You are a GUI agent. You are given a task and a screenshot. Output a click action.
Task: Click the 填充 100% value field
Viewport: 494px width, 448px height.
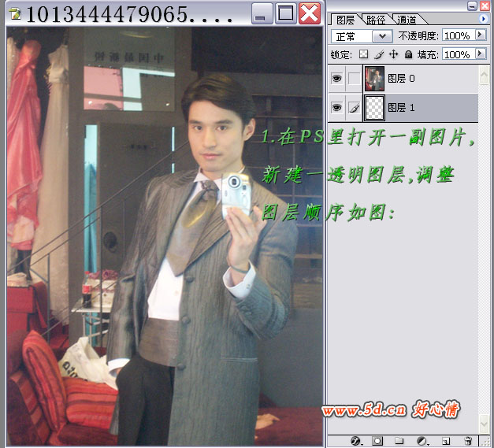click(459, 54)
